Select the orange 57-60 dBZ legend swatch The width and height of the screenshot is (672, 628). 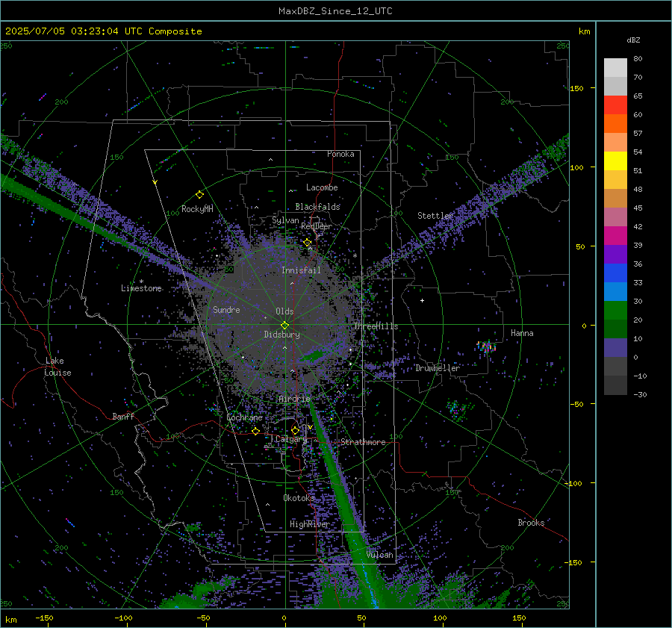tap(615, 124)
